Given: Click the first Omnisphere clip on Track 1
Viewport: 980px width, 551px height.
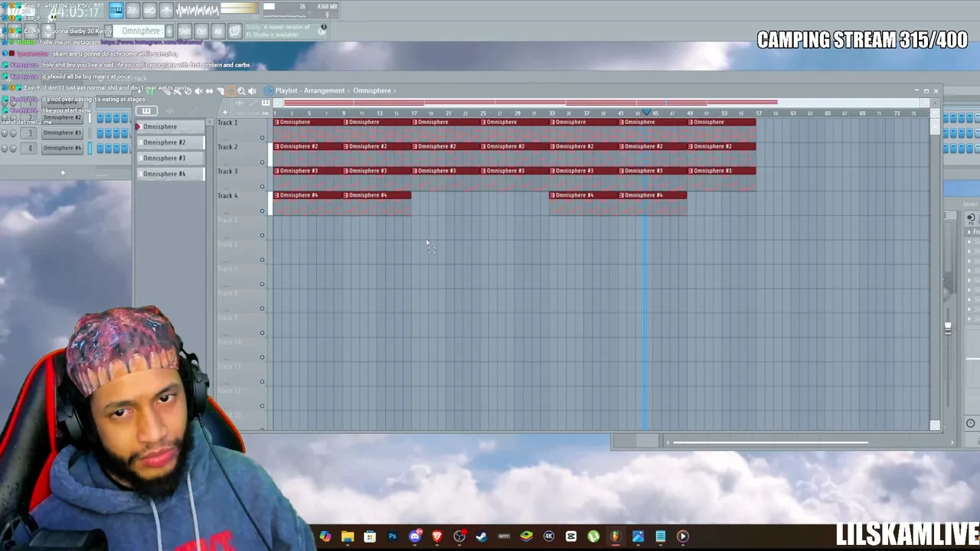Looking at the screenshot, I should pos(308,129).
